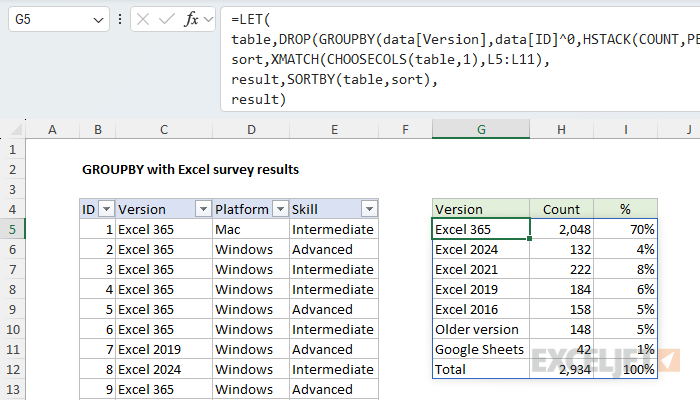Click the three-dot name box resize handle

point(120,20)
